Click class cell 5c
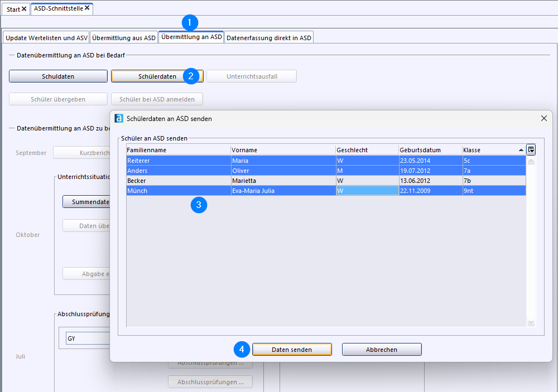The height and width of the screenshot is (392, 558). click(494, 161)
